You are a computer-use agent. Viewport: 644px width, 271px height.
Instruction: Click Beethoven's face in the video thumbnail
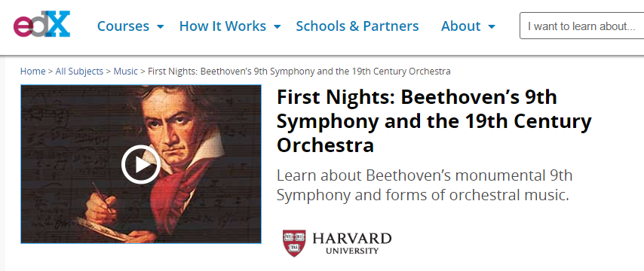click(174, 121)
